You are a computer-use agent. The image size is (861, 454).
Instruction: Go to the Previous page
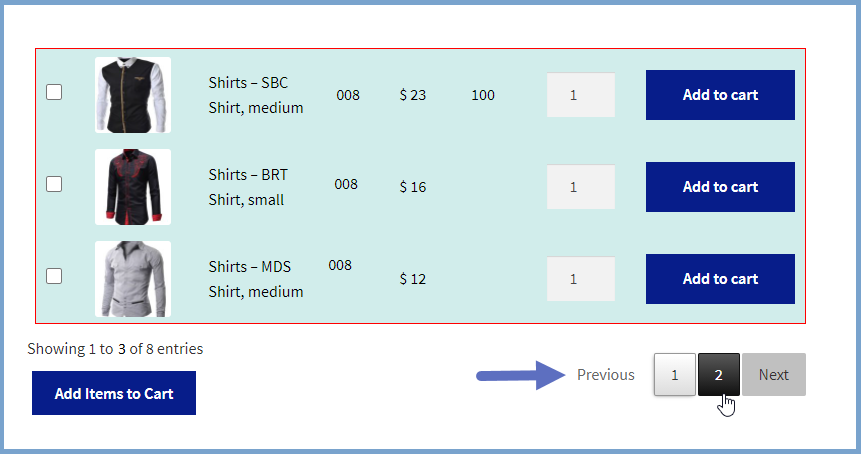pos(606,374)
